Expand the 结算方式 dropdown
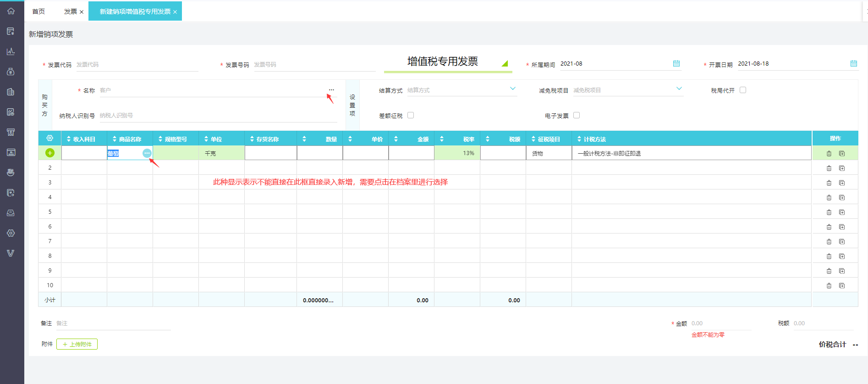 click(x=513, y=89)
